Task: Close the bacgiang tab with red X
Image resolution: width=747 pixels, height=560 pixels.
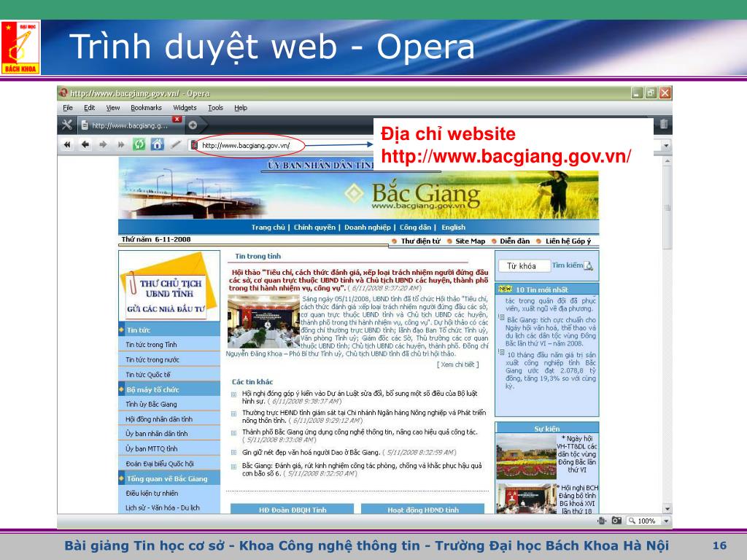Action: point(177,119)
